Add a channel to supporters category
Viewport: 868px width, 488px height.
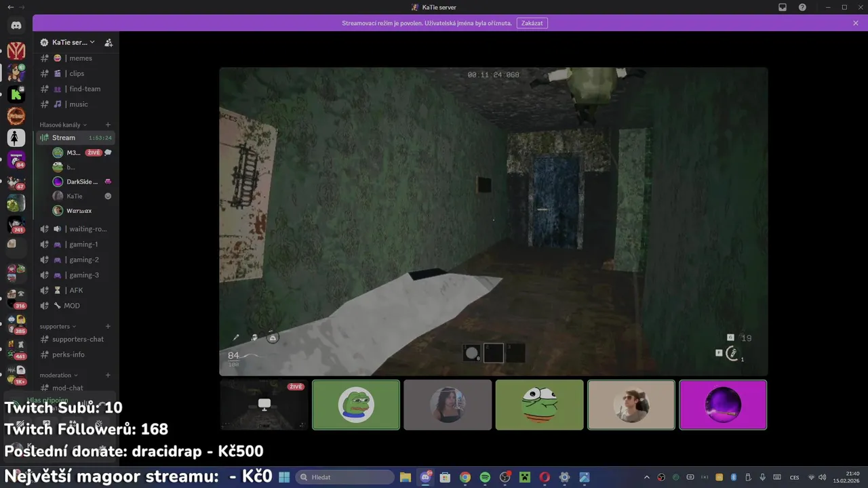(x=108, y=326)
